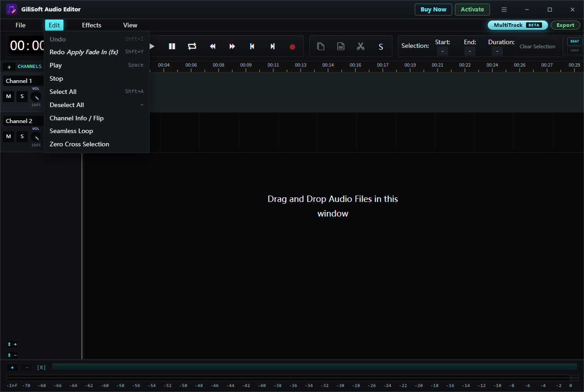This screenshot has width=584, height=392.
Task: Click the Paste document icon
Action: pos(341,46)
